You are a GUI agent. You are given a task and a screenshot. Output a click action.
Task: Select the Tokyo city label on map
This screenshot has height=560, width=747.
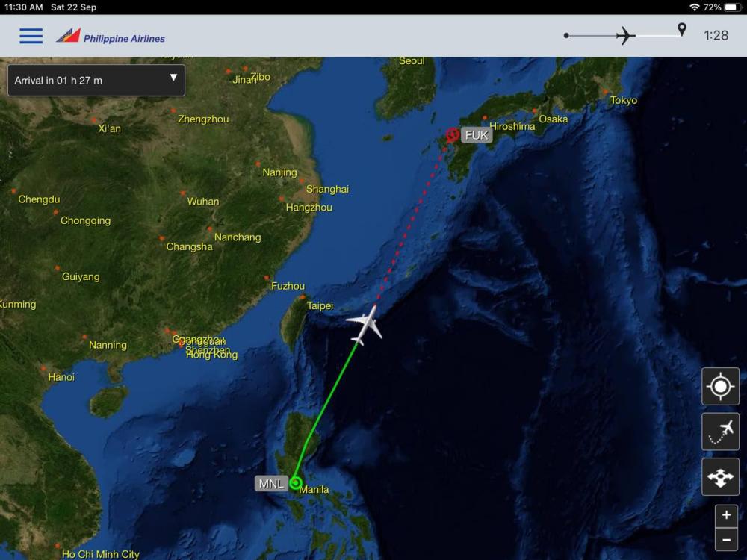point(623,100)
